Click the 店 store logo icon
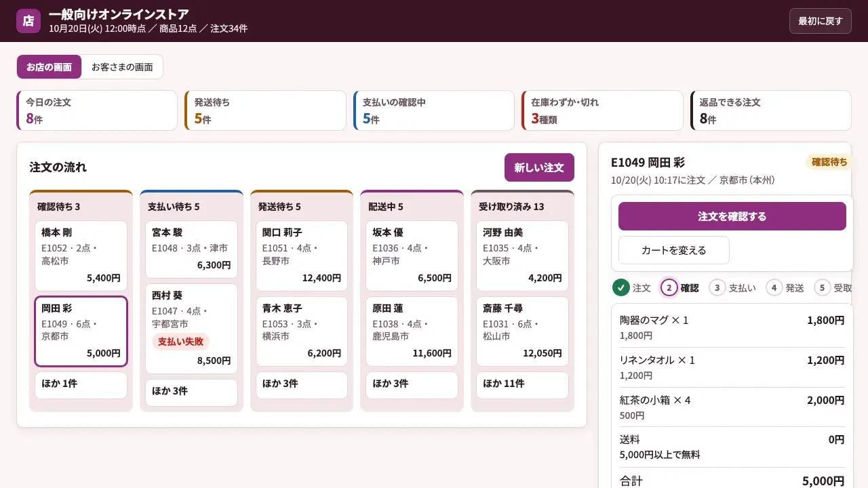The height and width of the screenshot is (488, 868). click(x=28, y=21)
